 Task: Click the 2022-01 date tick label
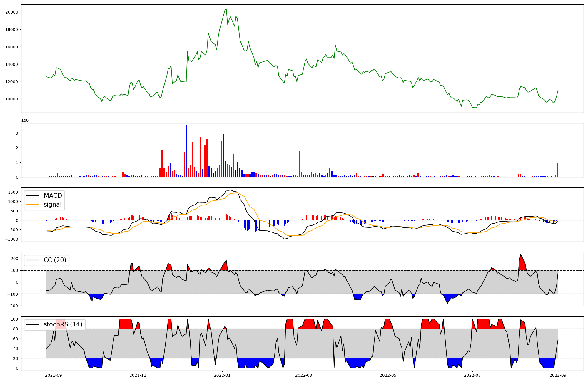point(222,375)
